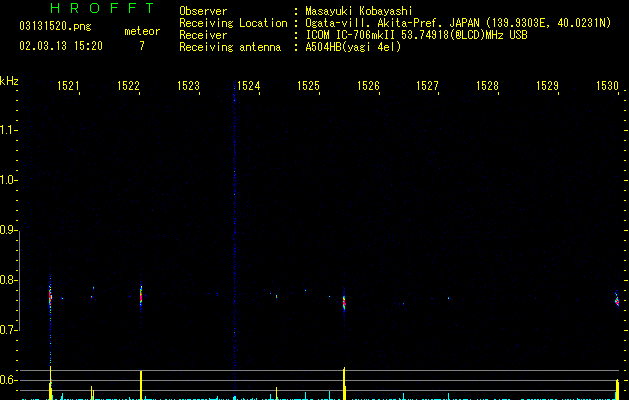Click the meteor count value 7
Viewport: 629px width, 400px height.
click(x=142, y=46)
